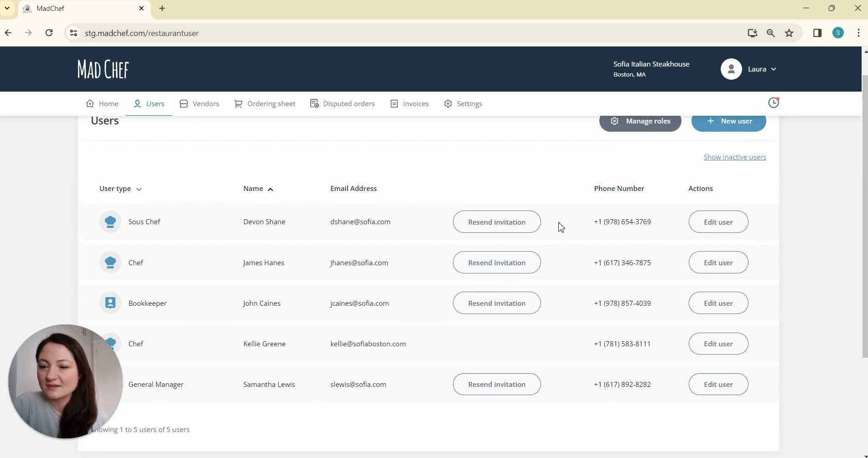The width and height of the screenshot is (868, 458).
Task: Click the user avatar icon next to Laura
Action: (x=731, y=69)
